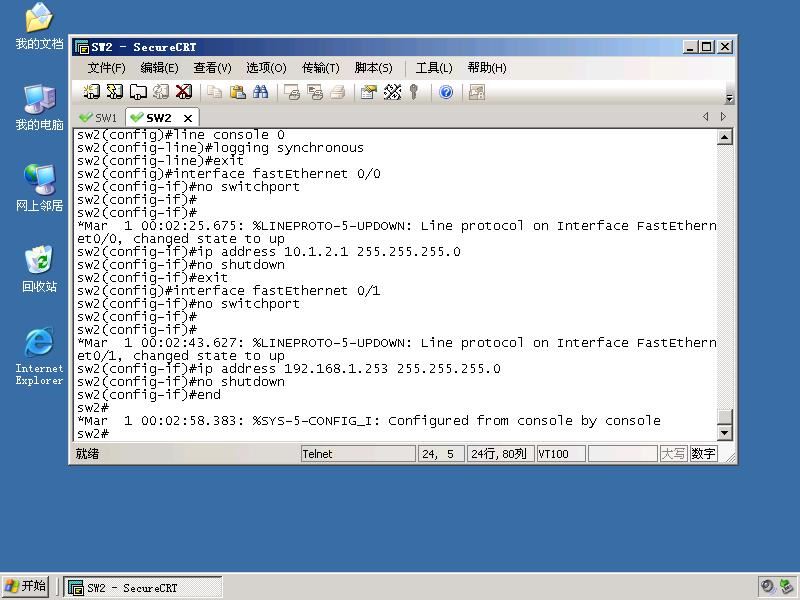Open Help with the blue question icon
This screenshot has height=600, width=800.
coord(446,92)
